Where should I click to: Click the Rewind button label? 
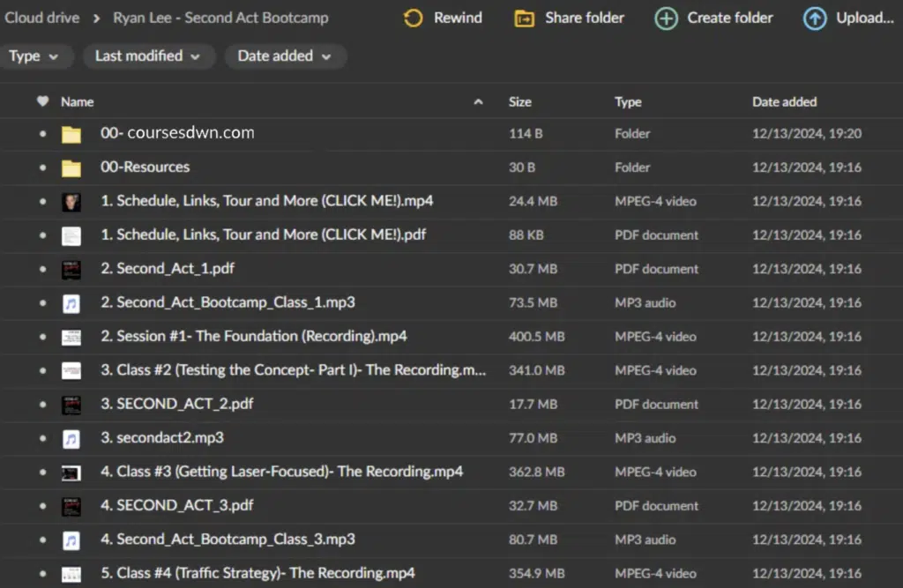[458, 18]
